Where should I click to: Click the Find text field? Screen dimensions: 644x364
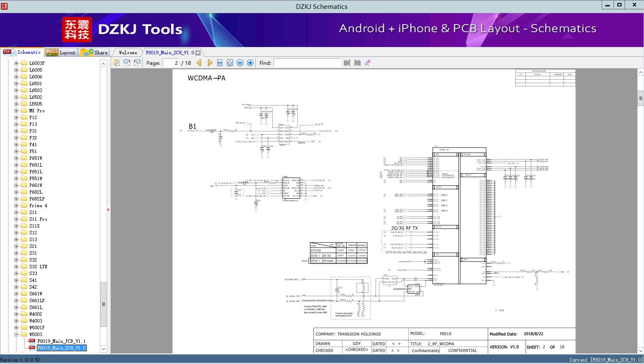pos(307,63)
